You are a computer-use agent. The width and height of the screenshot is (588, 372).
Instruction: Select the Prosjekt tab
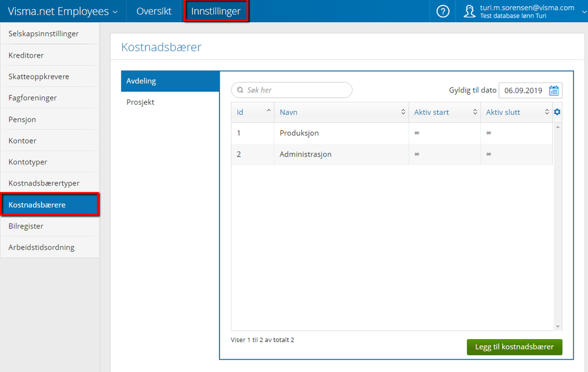(x=170, y=102)
